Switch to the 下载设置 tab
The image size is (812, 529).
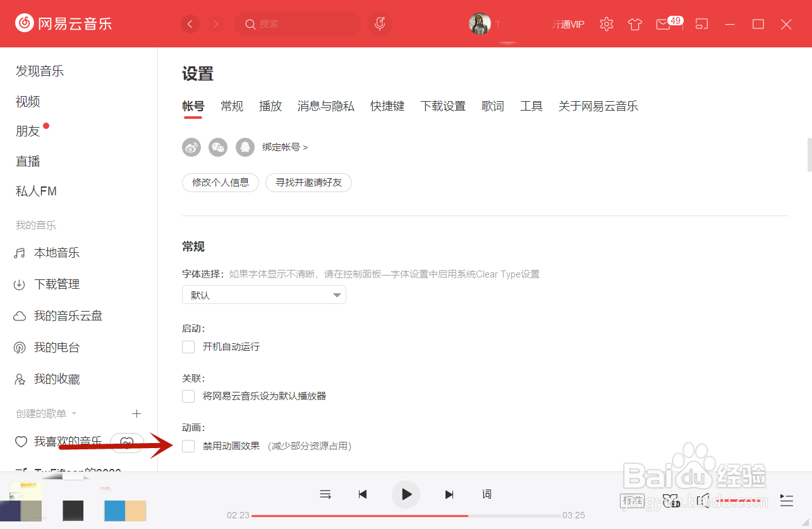point(443,106)
